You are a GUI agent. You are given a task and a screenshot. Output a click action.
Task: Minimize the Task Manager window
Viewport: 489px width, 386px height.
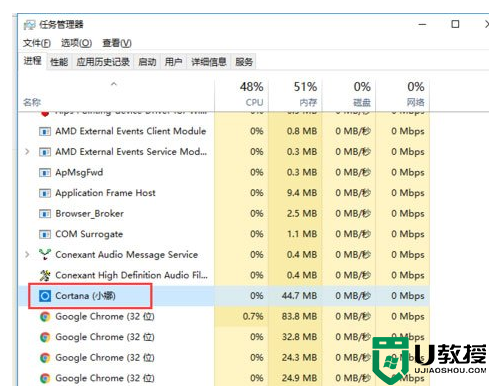422,24
